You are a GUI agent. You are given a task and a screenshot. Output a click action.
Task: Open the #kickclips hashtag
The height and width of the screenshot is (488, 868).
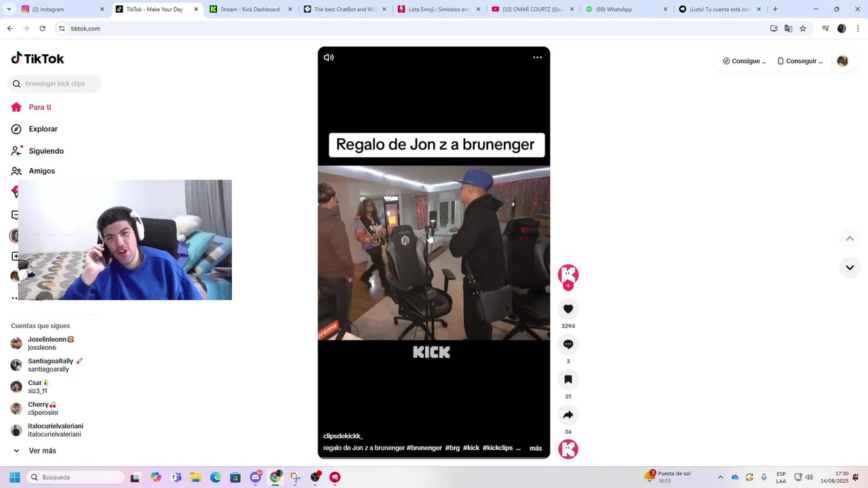pyautogui.click(x=498, y=448)
